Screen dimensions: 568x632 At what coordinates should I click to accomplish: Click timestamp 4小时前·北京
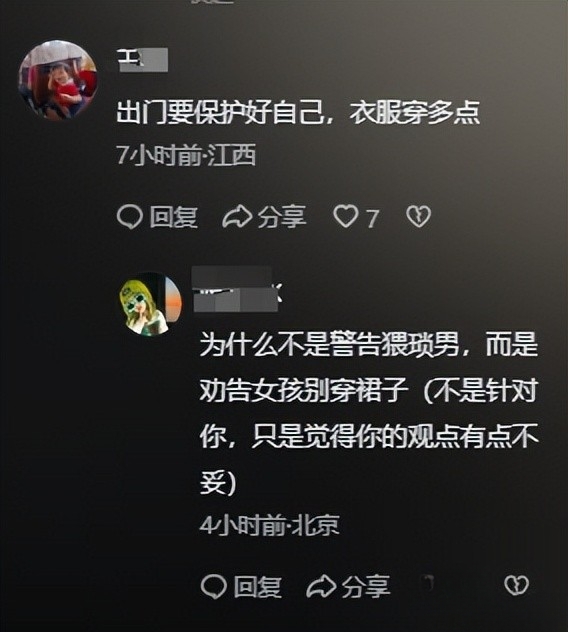(x=270, y=525)
